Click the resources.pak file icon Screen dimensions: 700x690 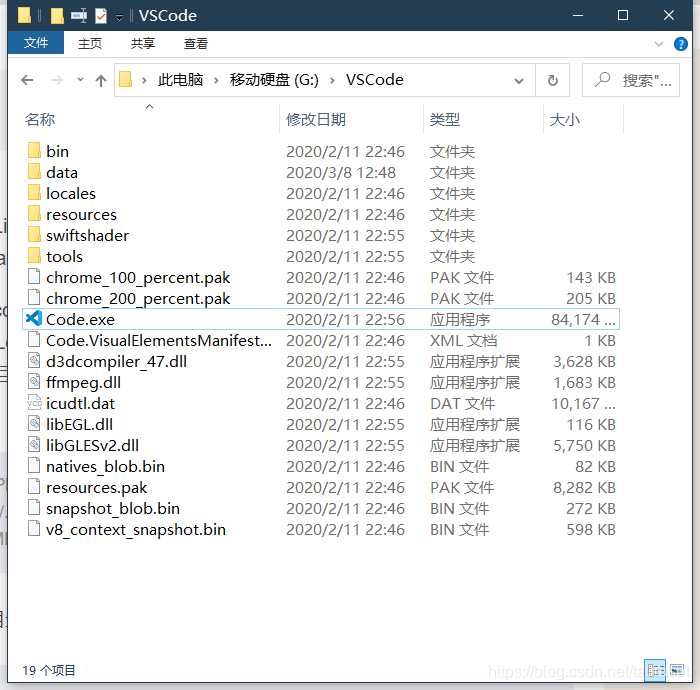tap(34, 486)
